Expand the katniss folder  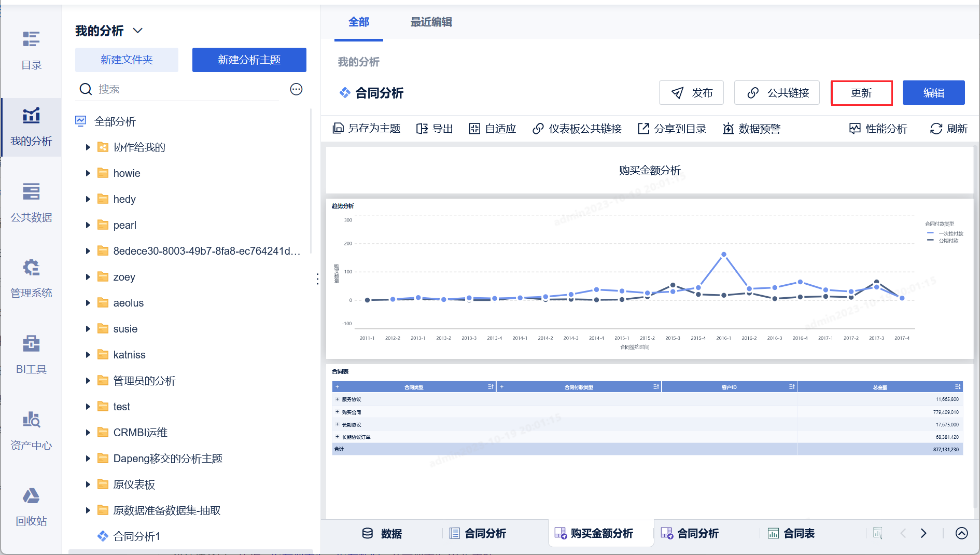[88, 355]
